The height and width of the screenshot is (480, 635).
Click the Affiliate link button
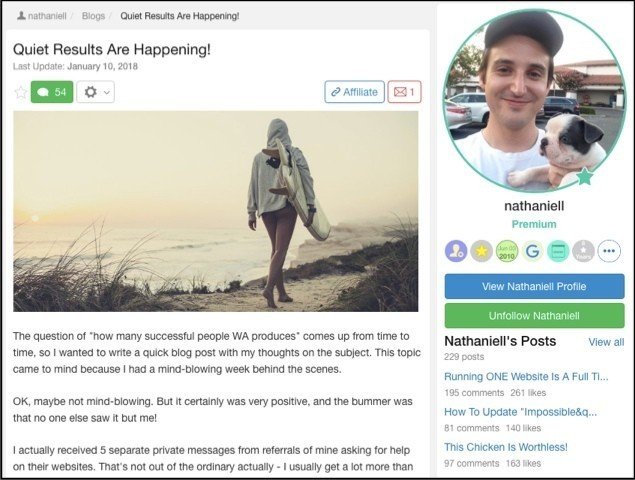coord(354,92)
